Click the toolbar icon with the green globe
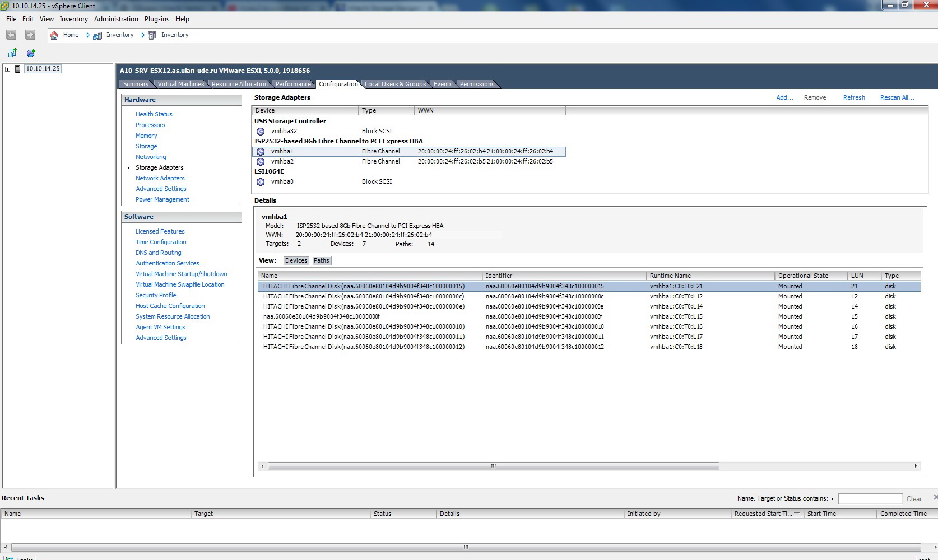This screenshot has width=938, height=560. point(31,53)
